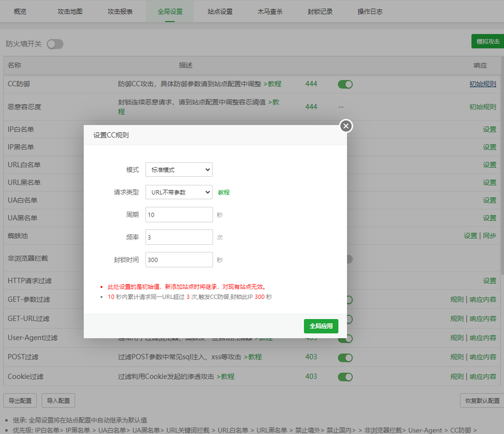Click the 403 response code for POST过滤
504x434 pixels.
click(x=311, y=357)
